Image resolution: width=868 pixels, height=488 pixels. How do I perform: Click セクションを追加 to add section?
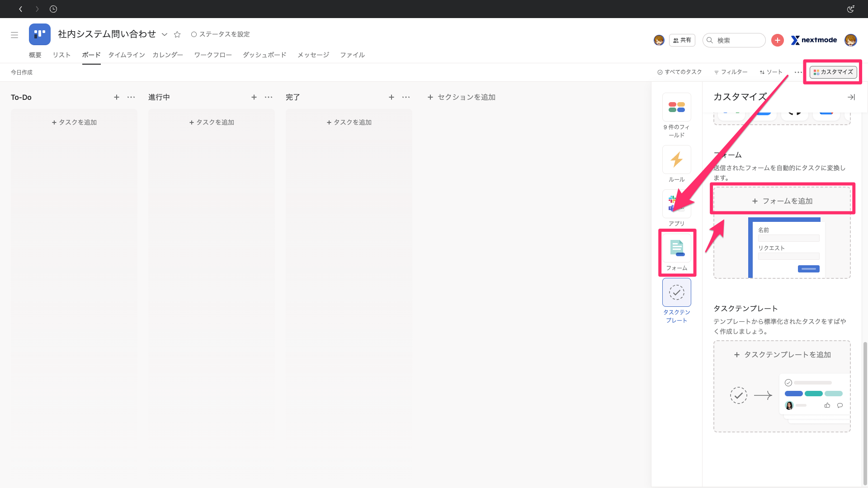[461, 97]
